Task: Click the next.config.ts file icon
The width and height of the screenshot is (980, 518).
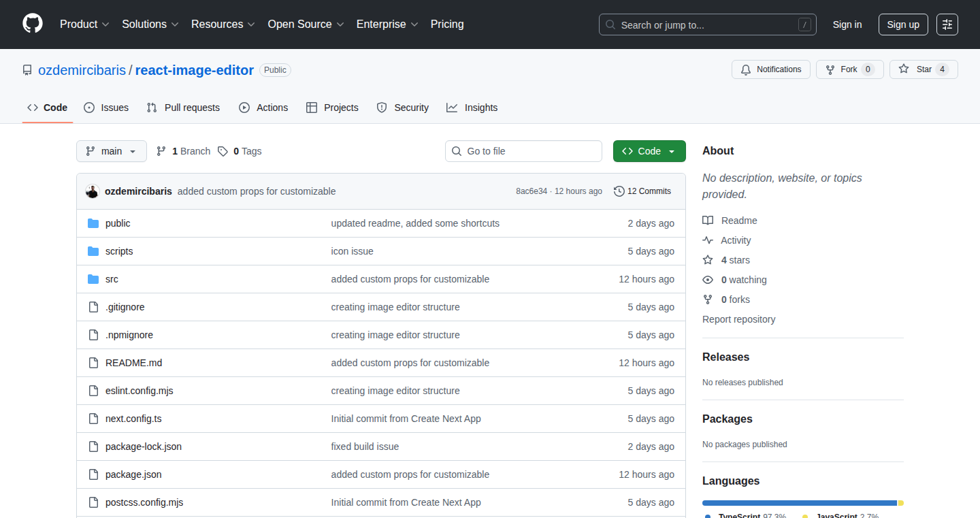Action: [93, 419]
